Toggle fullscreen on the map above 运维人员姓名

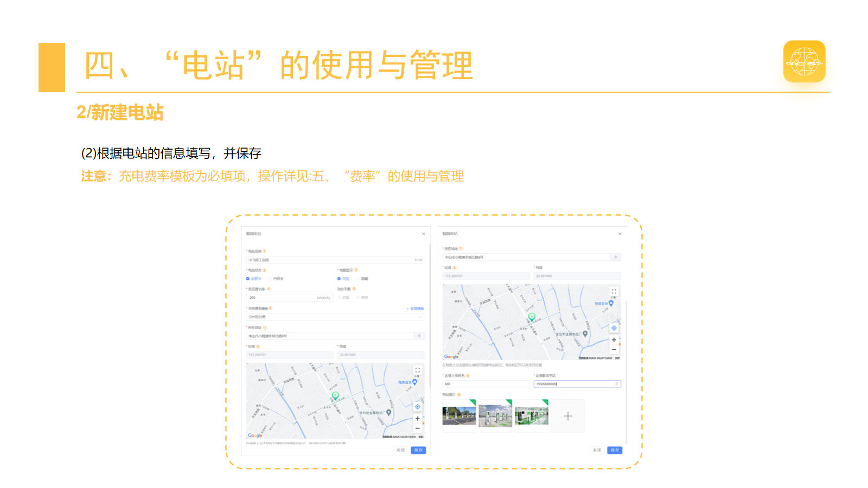[x=614, y=291]
